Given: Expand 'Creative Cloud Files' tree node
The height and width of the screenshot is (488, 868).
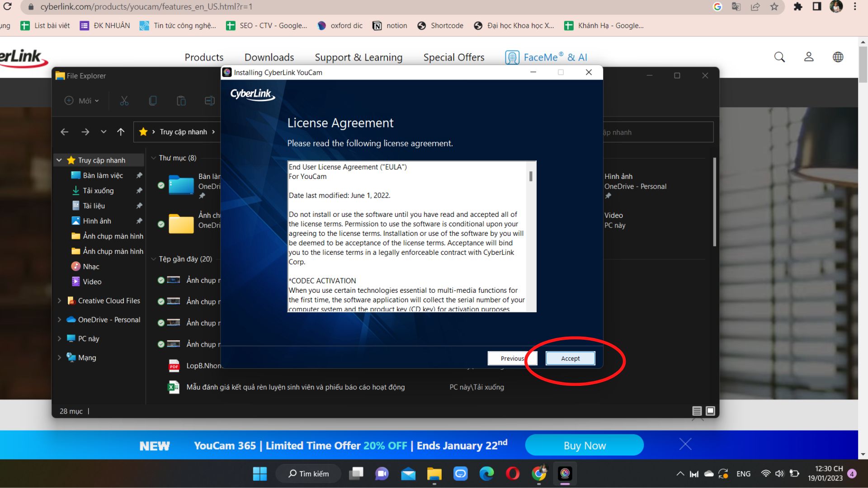Looking at the screenshot, I should [59, 300].
